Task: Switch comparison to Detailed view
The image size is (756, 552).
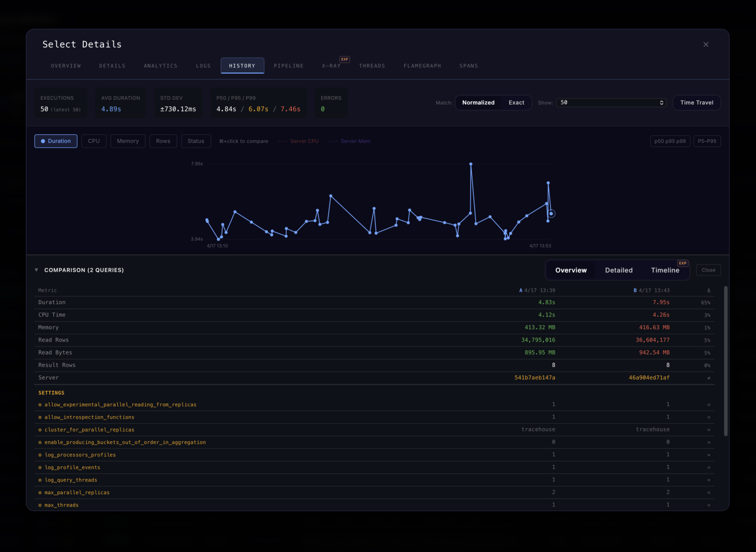Action: [x=619, y=270]
